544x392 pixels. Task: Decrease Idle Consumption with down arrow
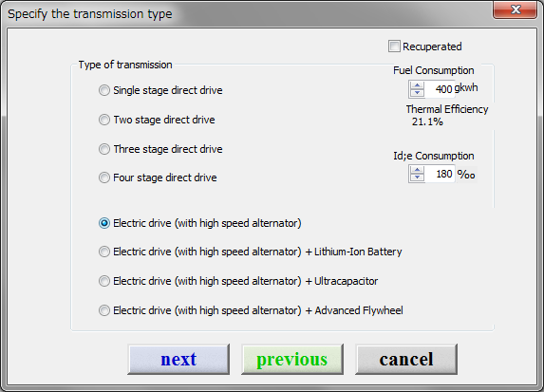[417, 177]
